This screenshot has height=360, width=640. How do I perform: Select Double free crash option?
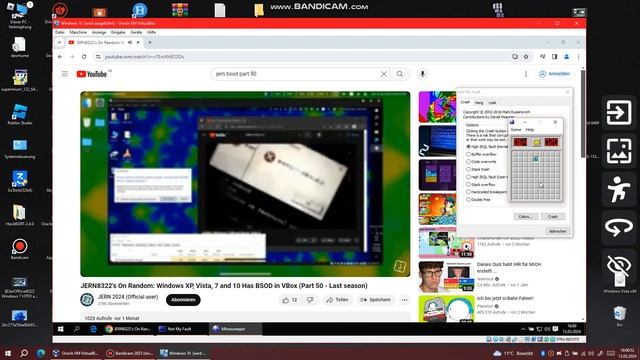[x=469, y=199]
